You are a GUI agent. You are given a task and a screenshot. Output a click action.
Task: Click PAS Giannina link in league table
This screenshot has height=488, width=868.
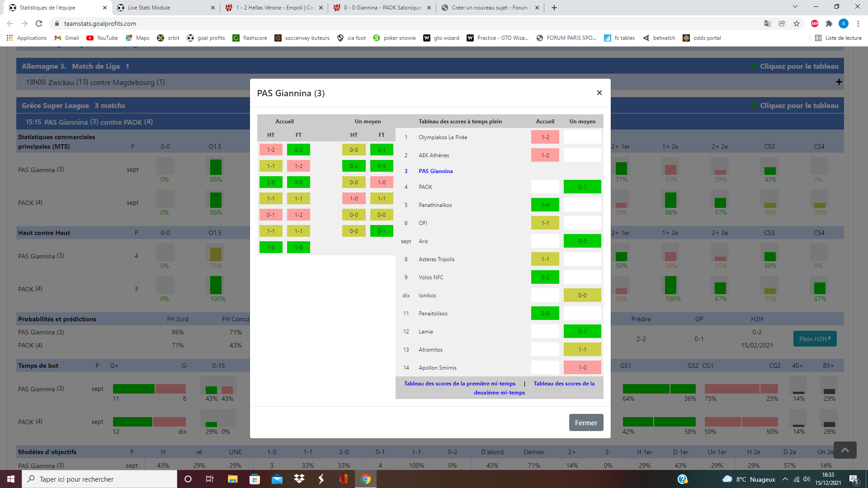point(435,171)
